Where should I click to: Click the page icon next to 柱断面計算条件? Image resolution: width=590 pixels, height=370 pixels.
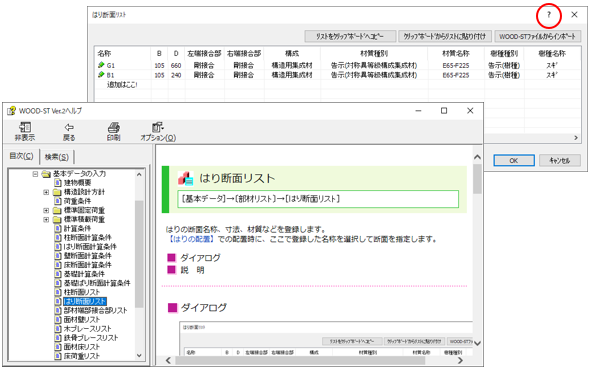58,238
